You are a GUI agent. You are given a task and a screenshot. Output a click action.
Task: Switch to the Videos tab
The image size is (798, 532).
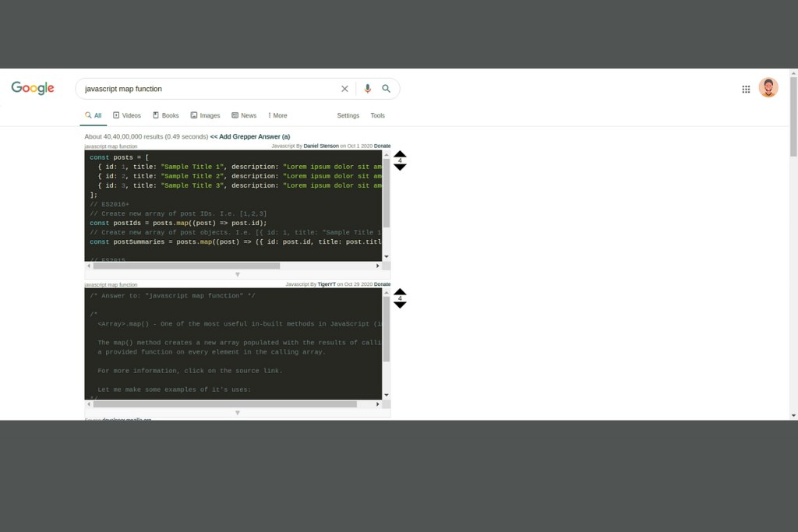click(x=127, y=115)
